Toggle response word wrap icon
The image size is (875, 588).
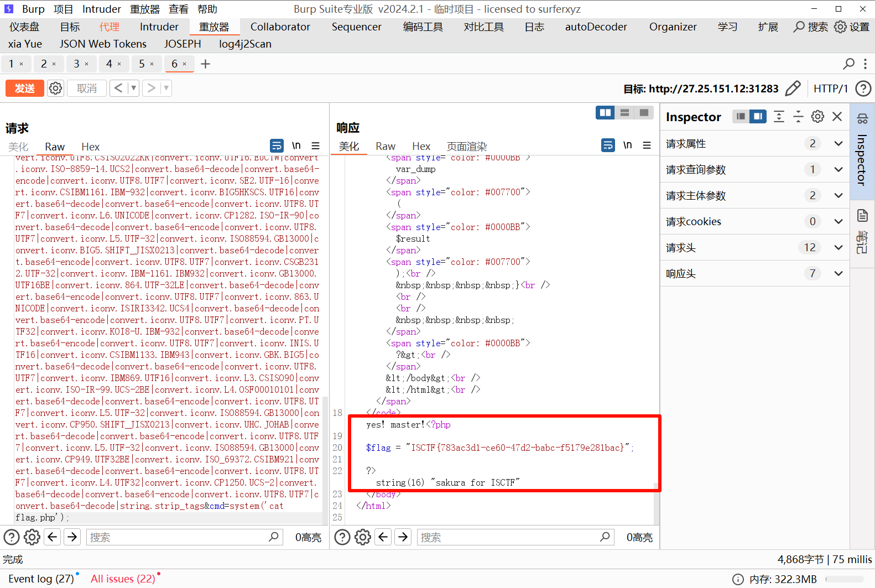tap(608, 145)
